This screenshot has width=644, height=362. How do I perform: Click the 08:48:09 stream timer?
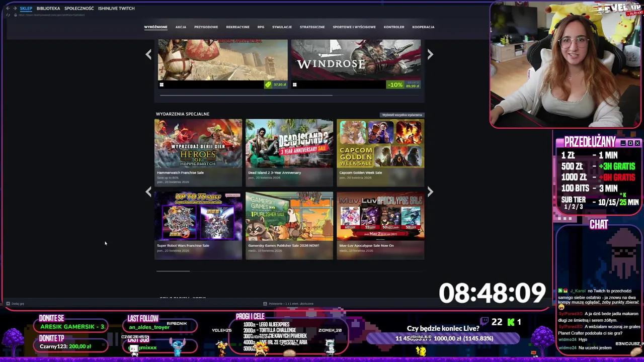(x=492, y=293)
